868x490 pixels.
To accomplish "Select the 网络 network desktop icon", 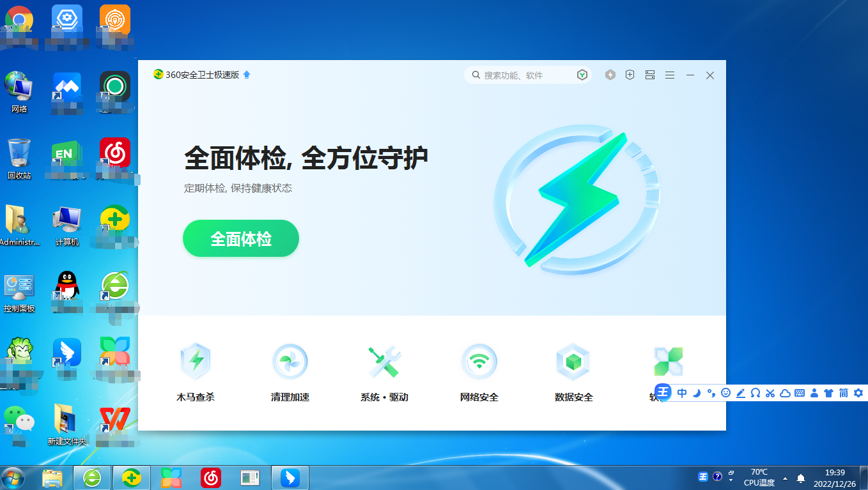I will click(x=19, y=92).
